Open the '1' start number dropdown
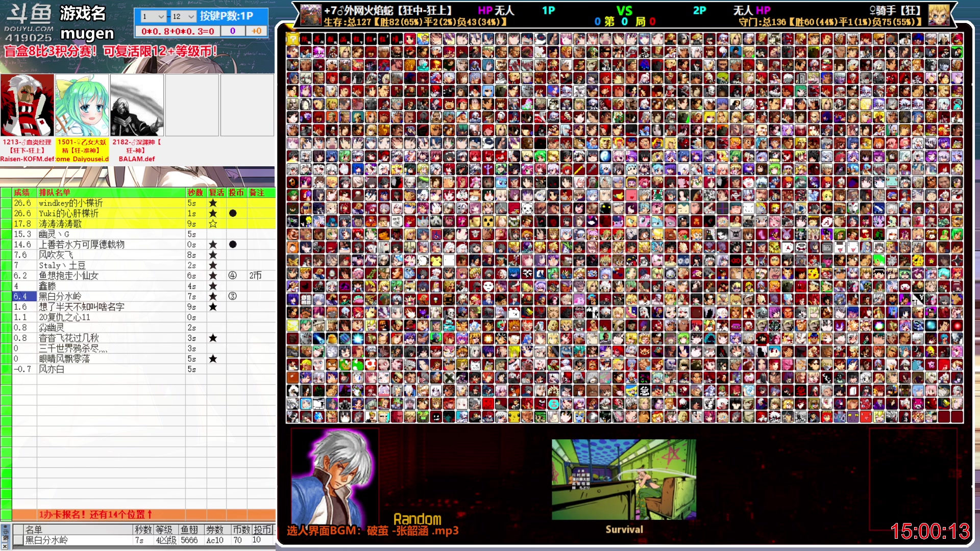The image size is (980, 551). [x=153, y=16]
